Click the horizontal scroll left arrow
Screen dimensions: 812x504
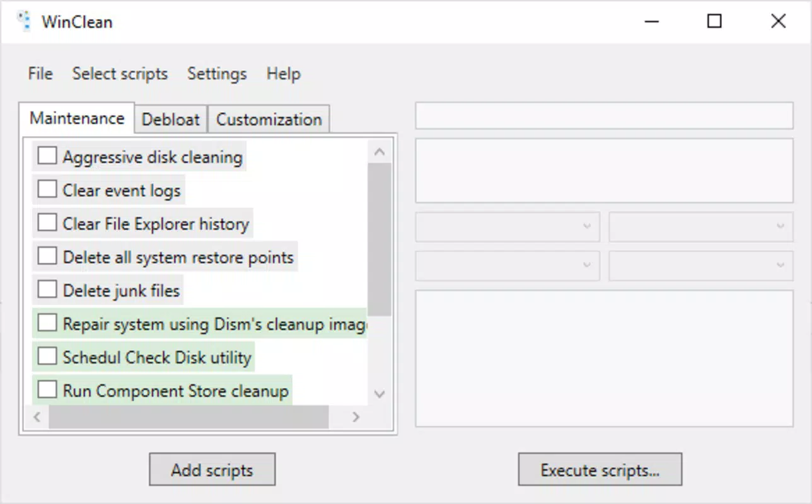point(37,417)
